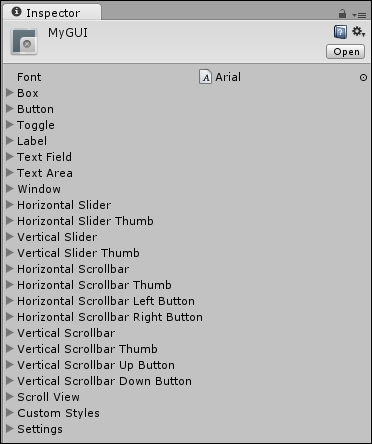Click the Inspector info icon
The height and width of the screenshot is (444, 372).
pyautogui.click(x=16, y=12)
